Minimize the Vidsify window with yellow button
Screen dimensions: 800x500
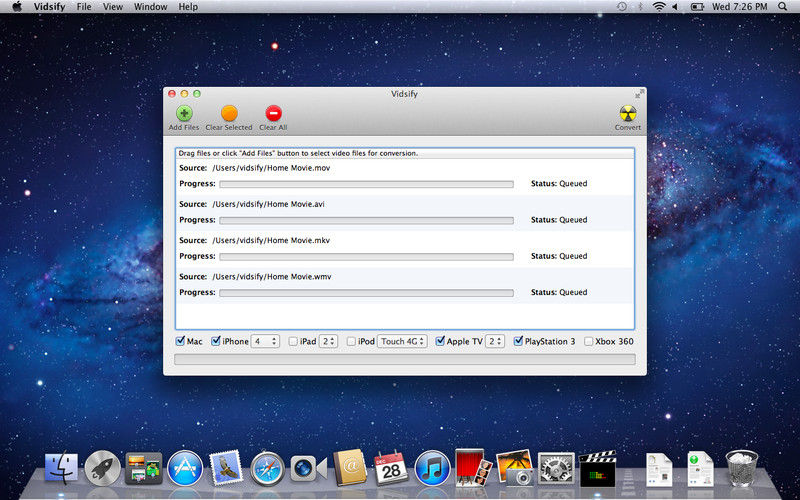(x=184, y=94)
